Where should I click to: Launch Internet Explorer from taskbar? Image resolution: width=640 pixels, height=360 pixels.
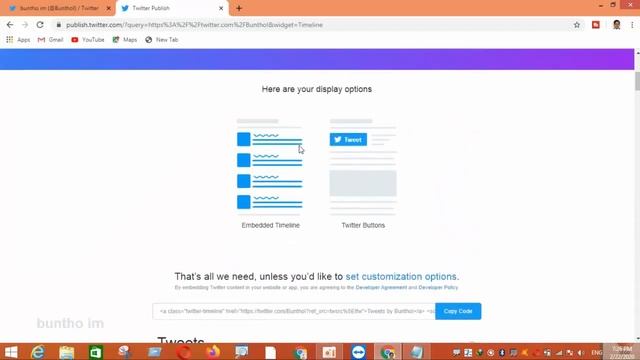click(38, 352)
